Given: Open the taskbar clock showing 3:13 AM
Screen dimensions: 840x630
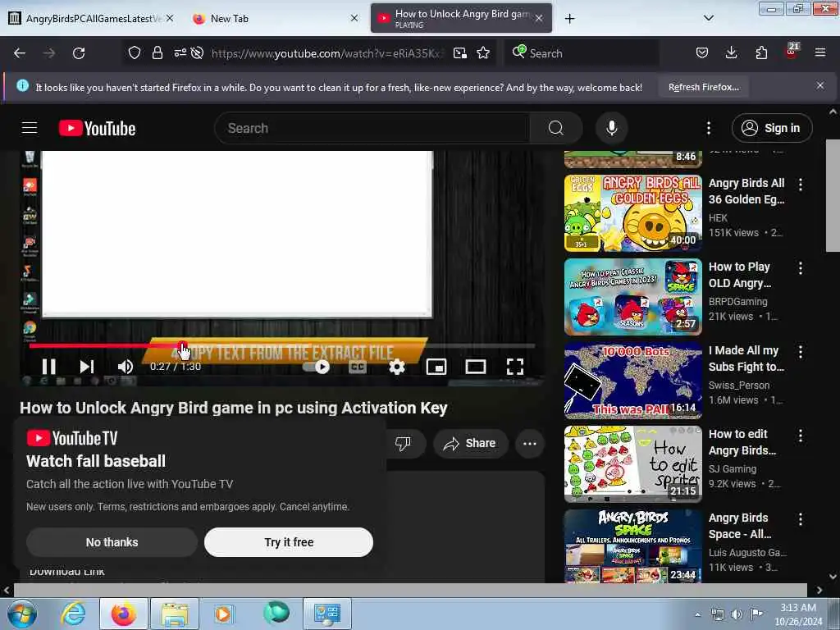Looking at the screenshot, I should pos(798,614).
